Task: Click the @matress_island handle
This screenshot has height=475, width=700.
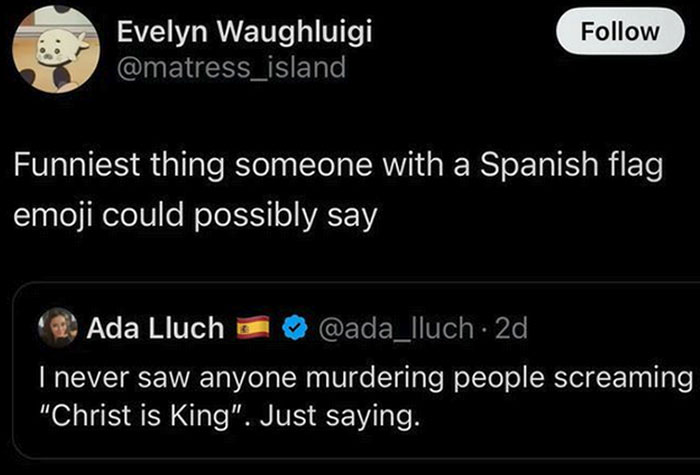Action: coord(231,67)
